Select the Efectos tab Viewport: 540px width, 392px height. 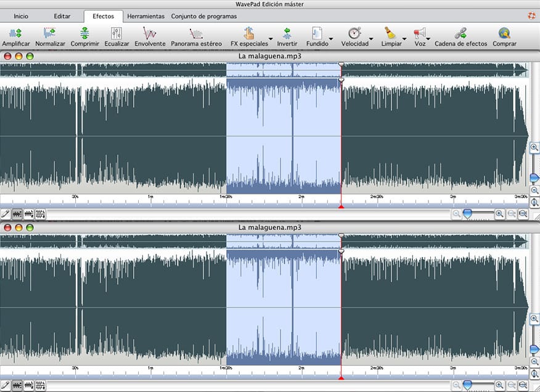coord(104,16)
